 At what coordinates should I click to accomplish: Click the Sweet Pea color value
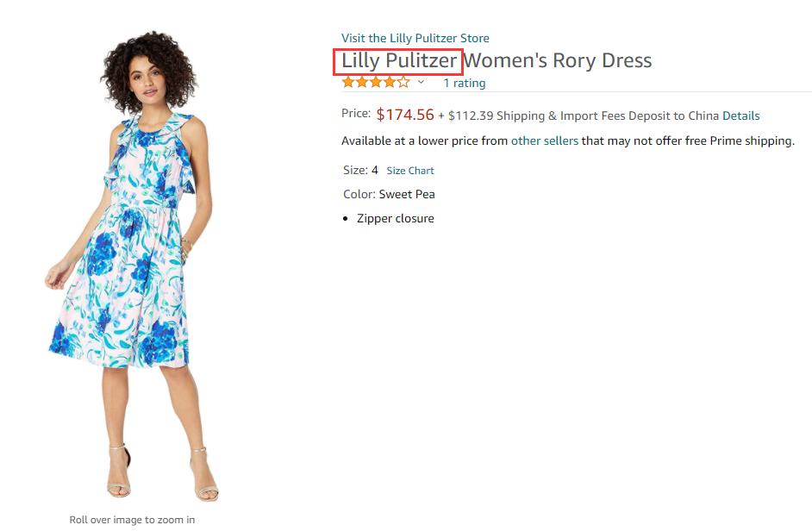pos(407,194)
